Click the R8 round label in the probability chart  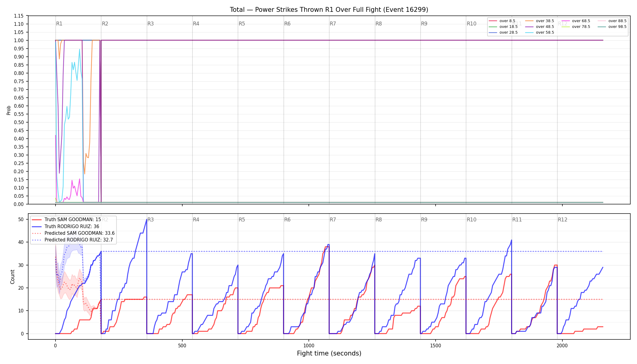379,24
